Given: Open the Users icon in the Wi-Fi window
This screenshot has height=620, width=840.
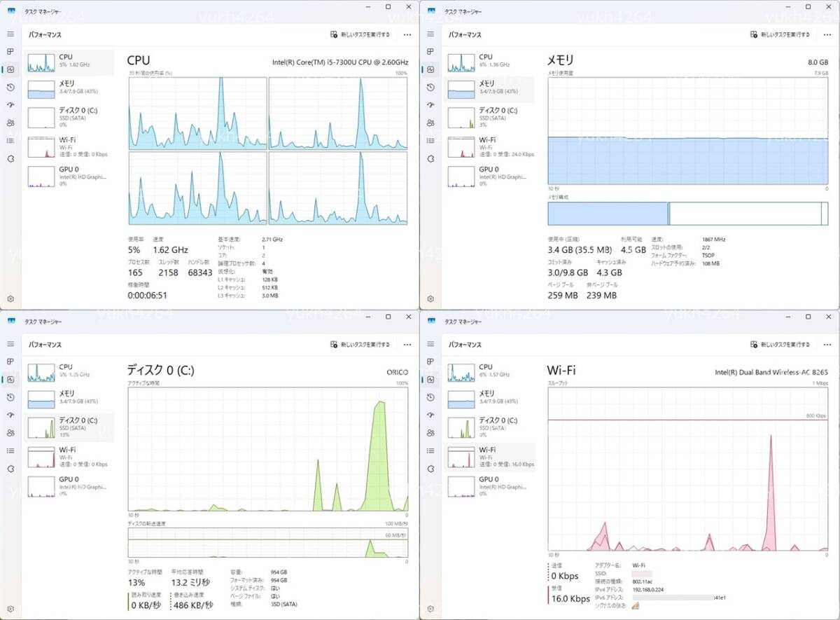Looking at the screenshot, I should 430,433.
